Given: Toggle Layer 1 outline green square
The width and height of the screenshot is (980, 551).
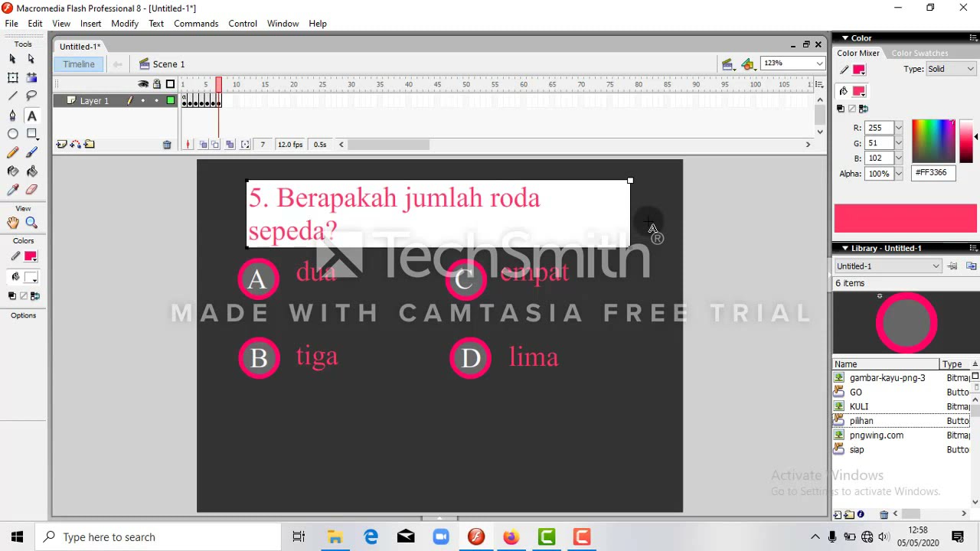Looking at the screenshot, I should click(171, 100).
